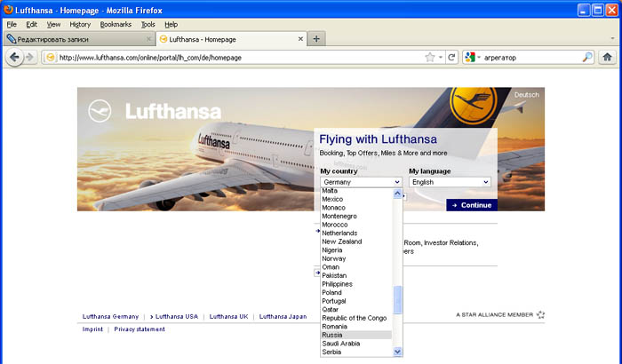Click the Lufthansa crane logo circle
The height and width of the screenshot is (364, 622).
(100, 111)
